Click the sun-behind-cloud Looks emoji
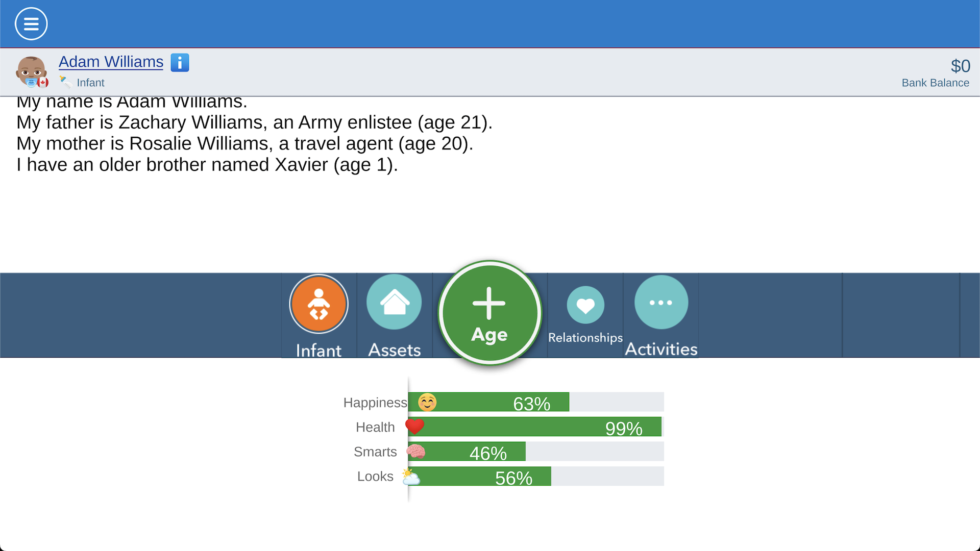This screenshot has height=551, width=980. [411, 477]
